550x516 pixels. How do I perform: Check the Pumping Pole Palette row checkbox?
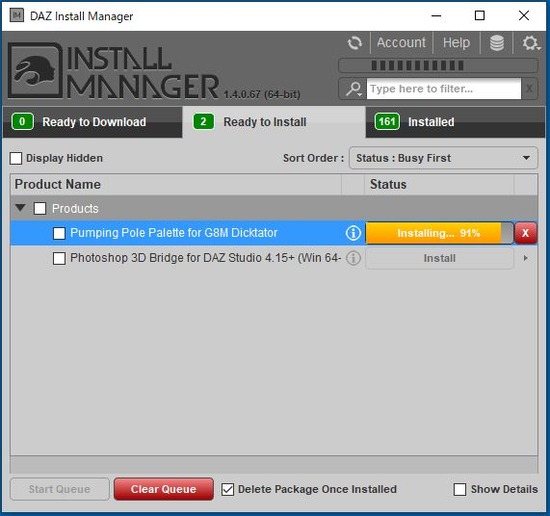pos(59,233)
